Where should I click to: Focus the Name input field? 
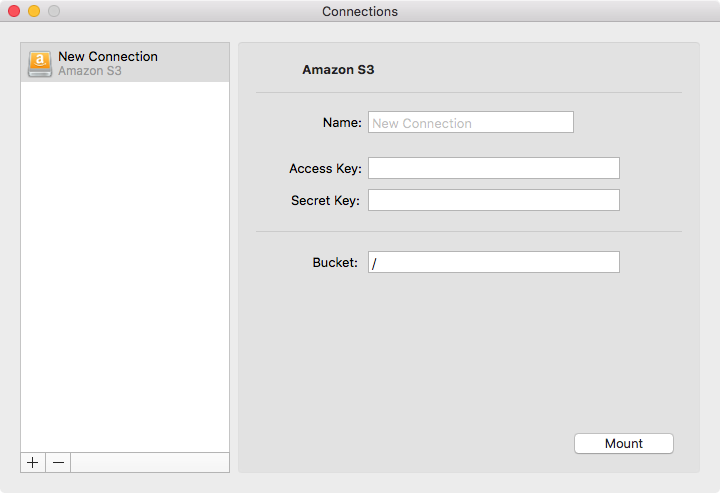point(471,122)
